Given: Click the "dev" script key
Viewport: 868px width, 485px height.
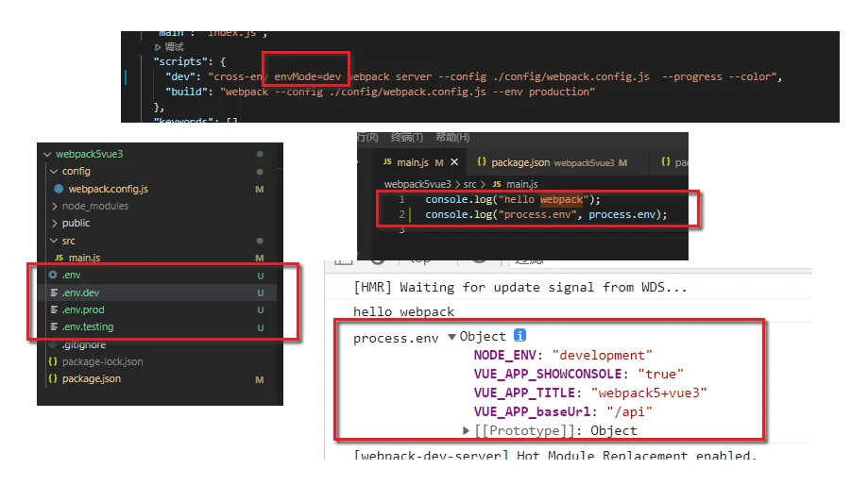Looking at the screenshot, I should click(180, 76).
